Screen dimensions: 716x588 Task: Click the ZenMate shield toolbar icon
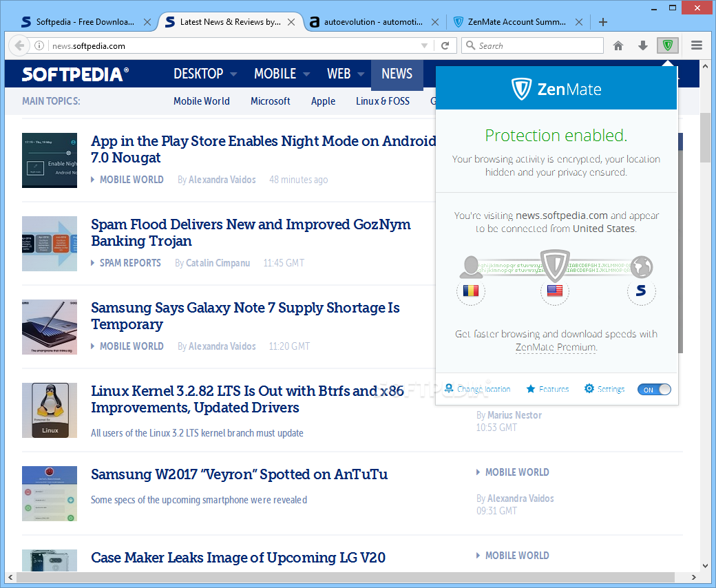click(x=668, y=45)
